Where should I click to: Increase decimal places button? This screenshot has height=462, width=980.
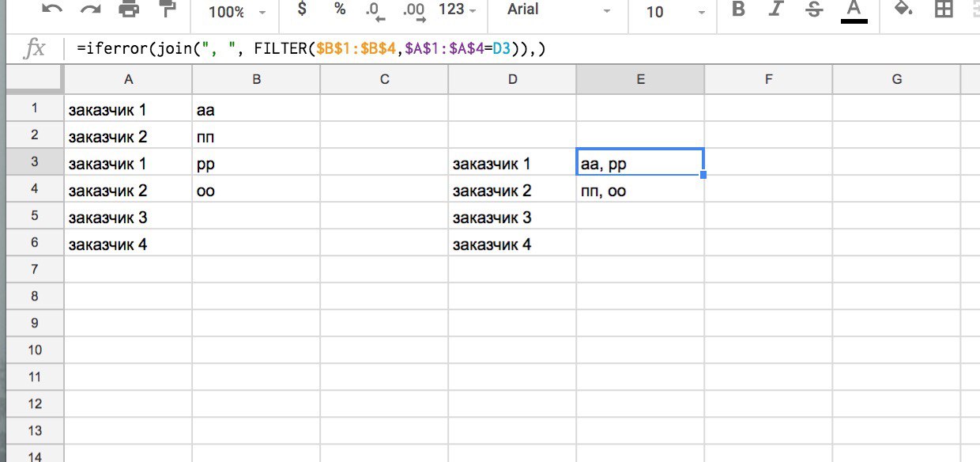(x=413, y=11)
